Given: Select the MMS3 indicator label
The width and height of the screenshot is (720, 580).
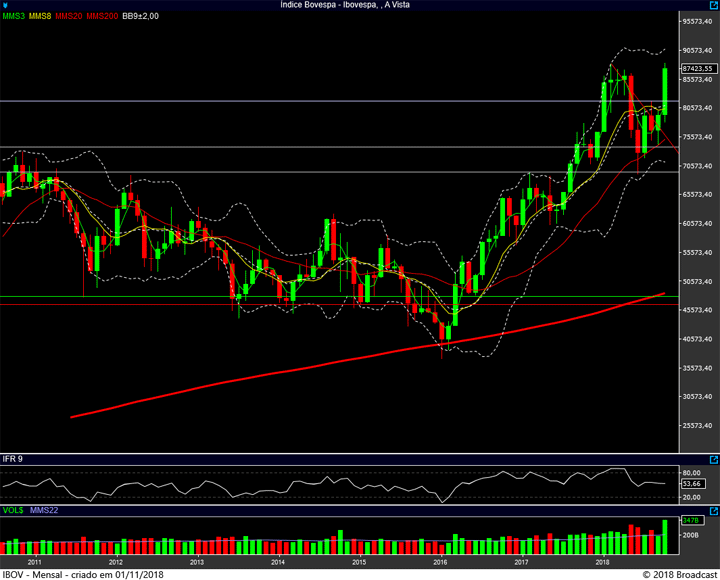Looking at the screenshot, I should (13, 16).
